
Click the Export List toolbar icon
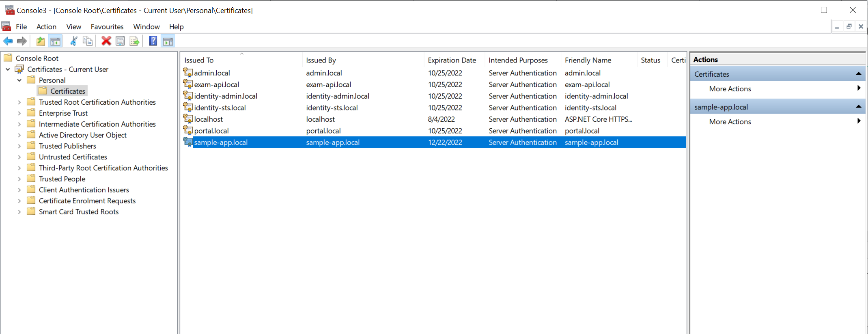(x=134, y=41)
